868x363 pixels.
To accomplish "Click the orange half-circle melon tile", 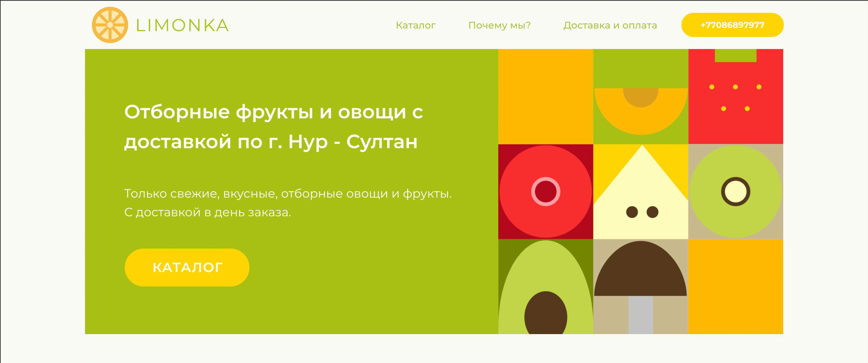I will click(641, 96).
